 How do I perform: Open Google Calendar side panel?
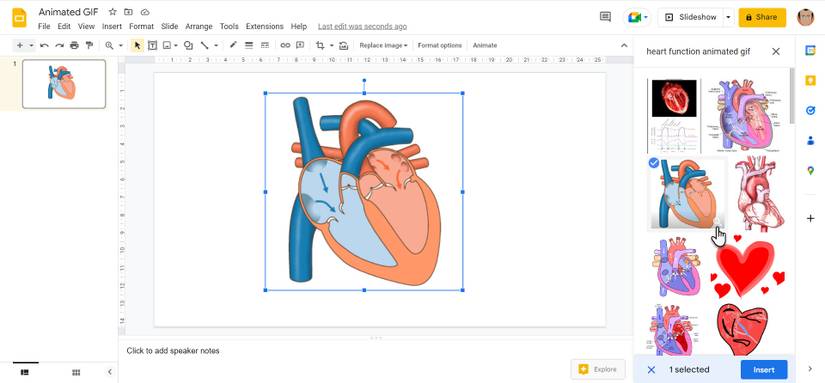(x=810, y=50)
